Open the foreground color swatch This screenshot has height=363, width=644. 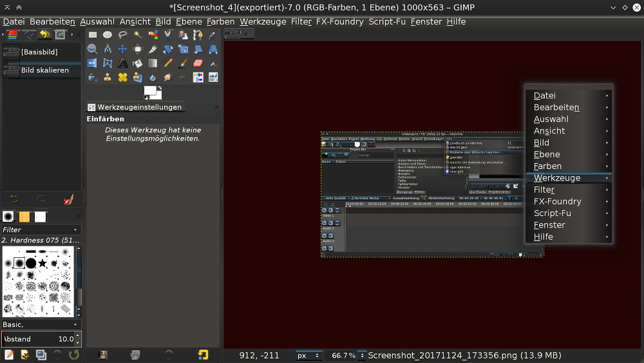[x=150, y=91]
